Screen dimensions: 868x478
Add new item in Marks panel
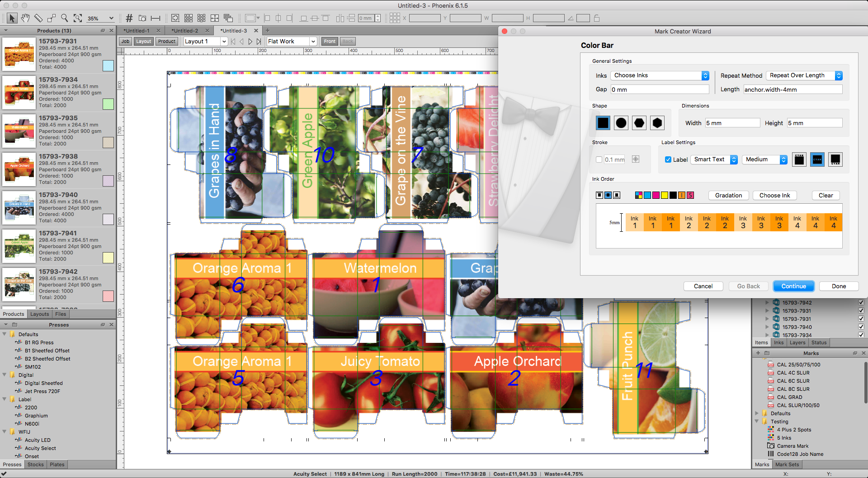(x=758, y=353)
